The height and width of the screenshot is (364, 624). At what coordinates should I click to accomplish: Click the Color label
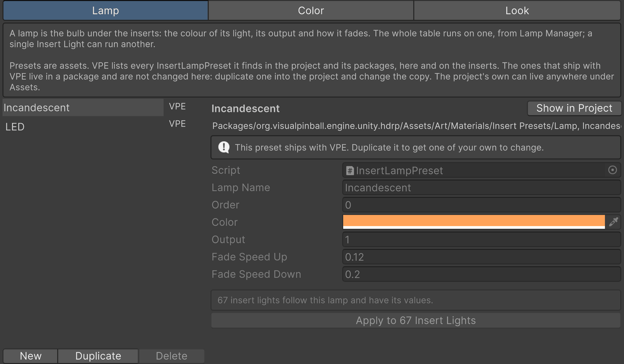224,222
